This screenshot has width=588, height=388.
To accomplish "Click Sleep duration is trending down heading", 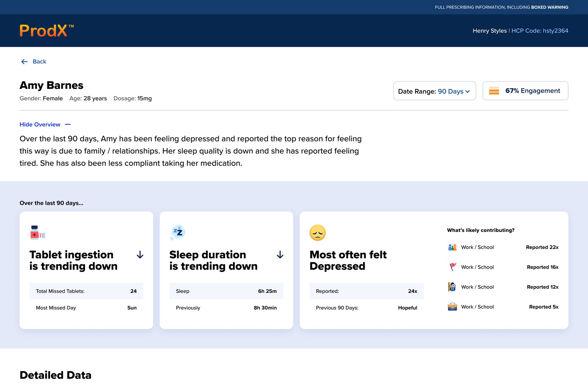I will (x=214, y=260).
